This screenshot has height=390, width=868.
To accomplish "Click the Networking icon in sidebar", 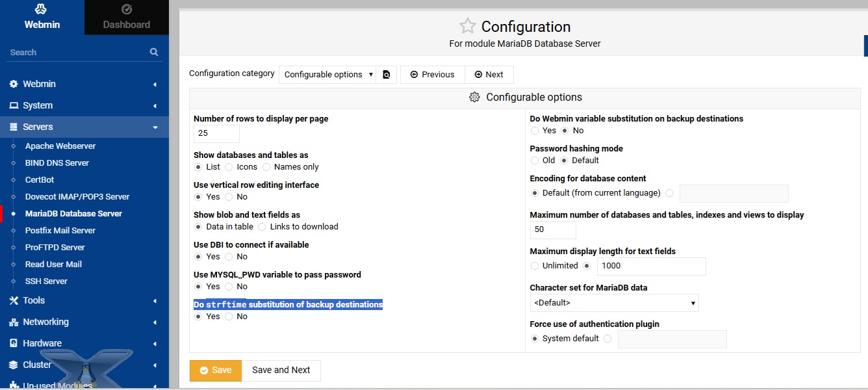I will pos(14,322).
